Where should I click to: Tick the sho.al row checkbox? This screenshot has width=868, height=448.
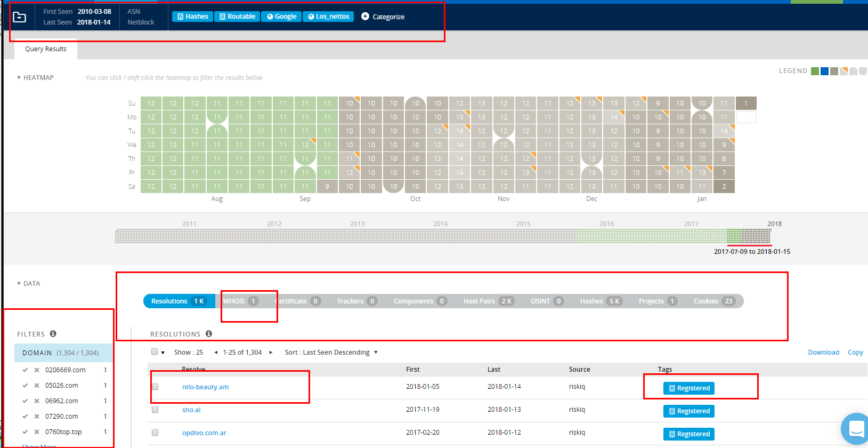[x=155, y=410]
